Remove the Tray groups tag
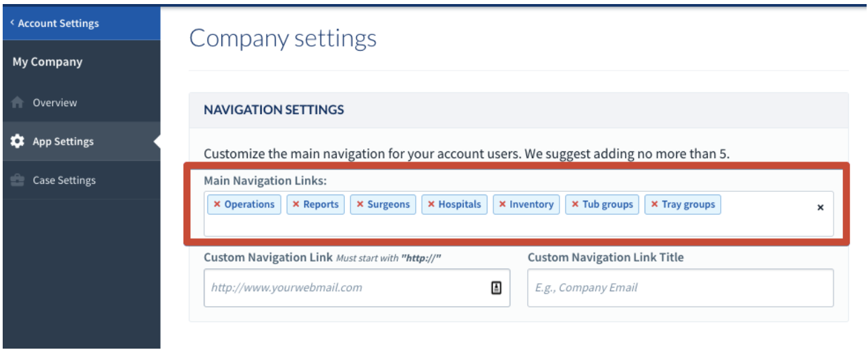The height and width of the screenshot is (350, 868). click(x=654, y=205)
